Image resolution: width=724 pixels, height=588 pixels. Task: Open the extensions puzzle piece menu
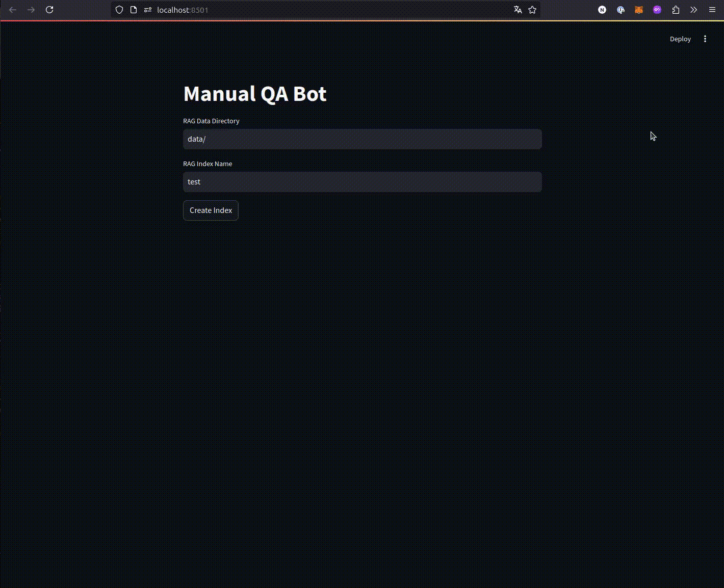pyautogui.click(x=676, y=10)
